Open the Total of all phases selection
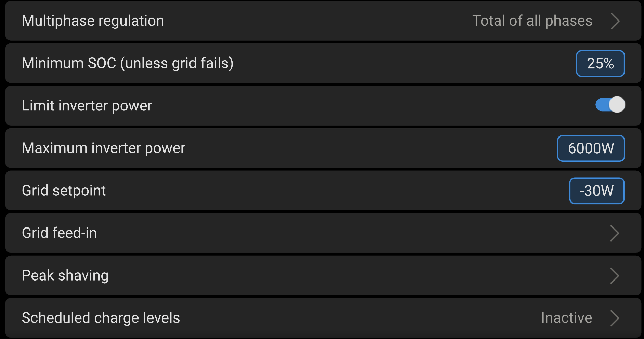The image size is (644, 339). pos(532,21)
